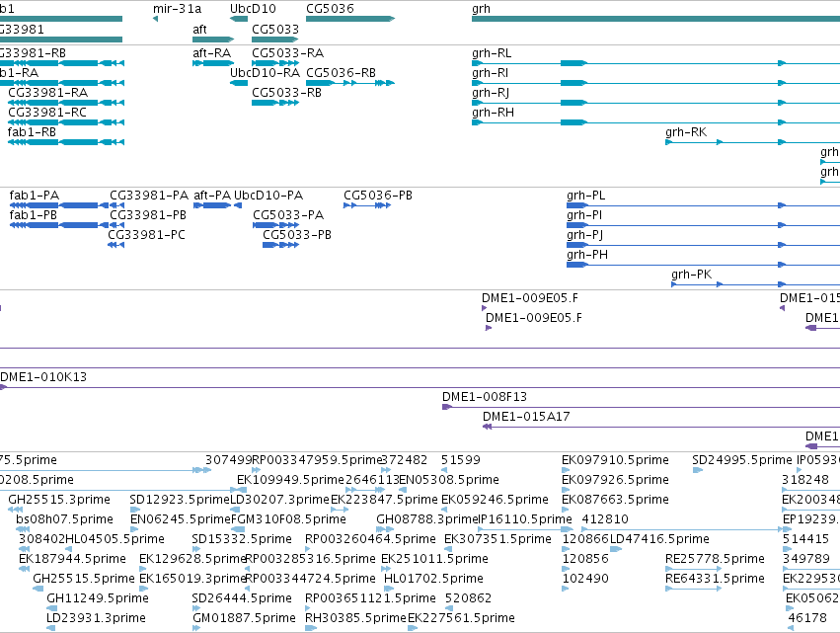Open the DME1-015A17 BAC feature

(661, 428)
